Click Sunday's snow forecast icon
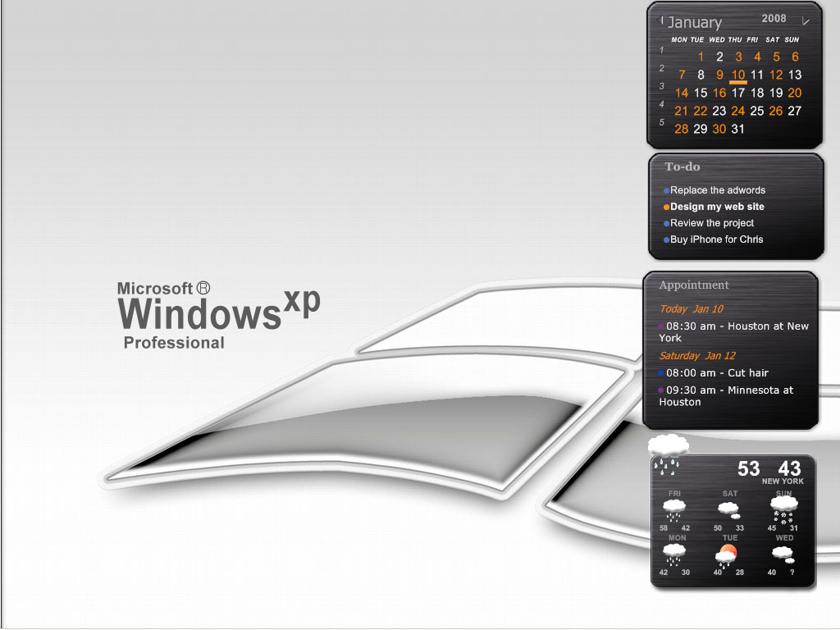 (x=783, y=509)
